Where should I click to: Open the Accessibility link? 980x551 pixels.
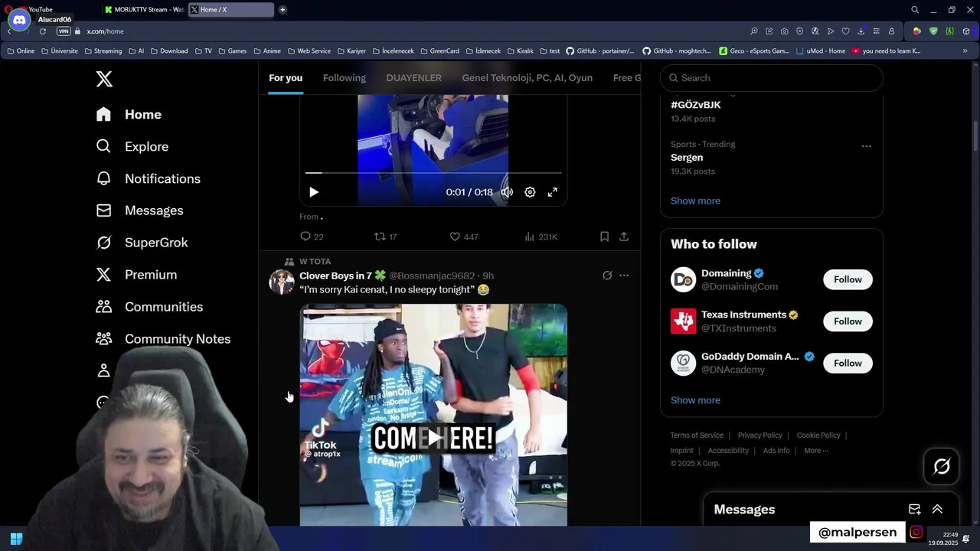pyautogui.click(x=728, y=451)
